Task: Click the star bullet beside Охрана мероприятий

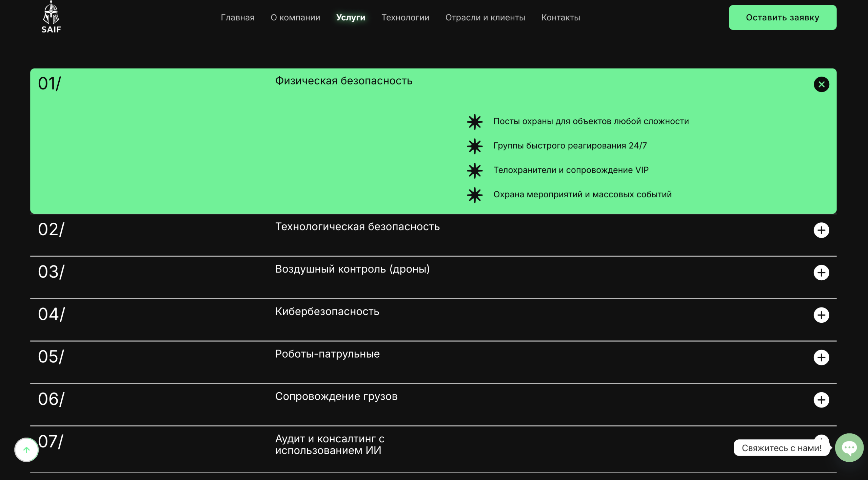Action: pyautogui.click(x=475, y=195)
